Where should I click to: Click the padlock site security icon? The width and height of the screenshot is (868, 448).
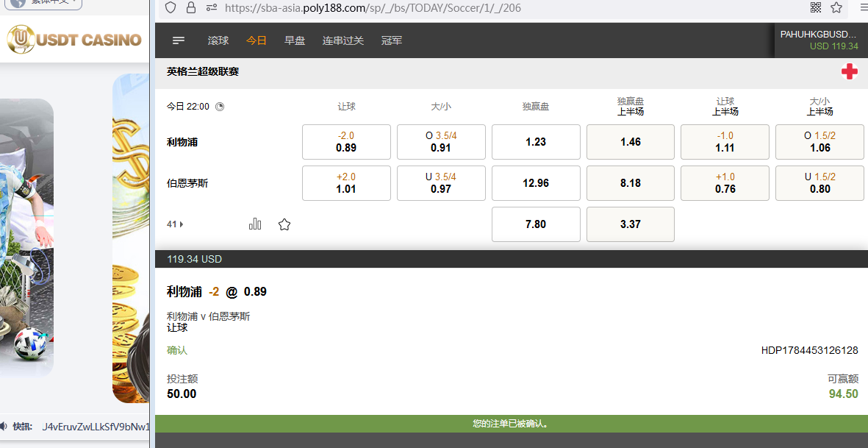pos(191,8)
